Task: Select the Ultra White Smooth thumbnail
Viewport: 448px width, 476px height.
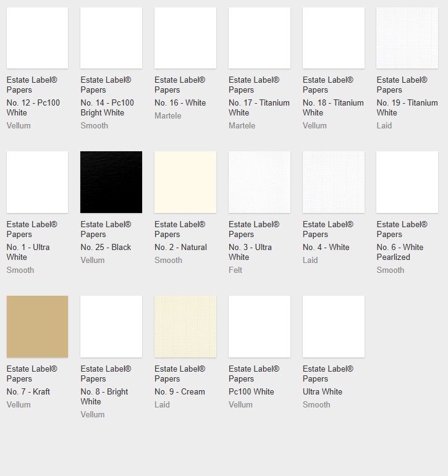Action: (334, 327)
